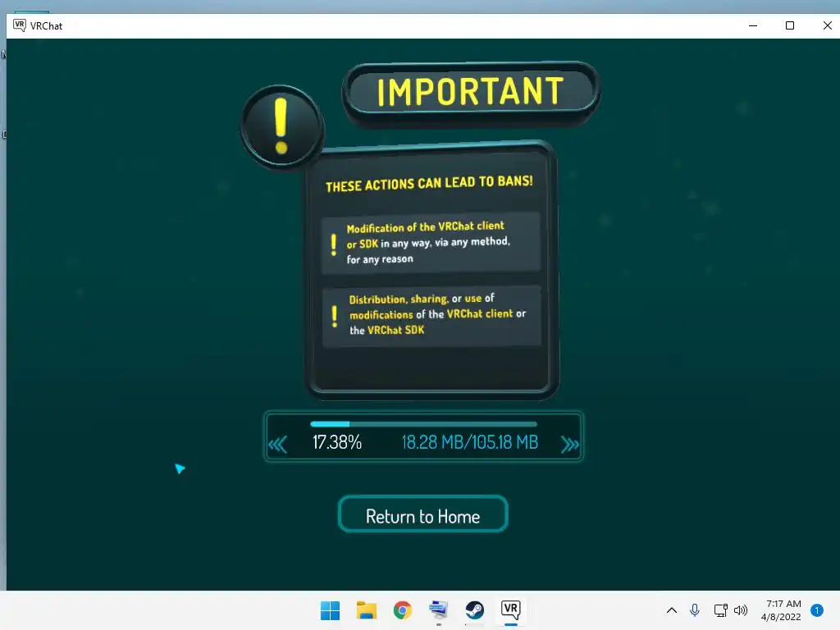Open Windows Start menu
Screen dimensions: 840x630
pyautogui.click(x=330, y=610)
